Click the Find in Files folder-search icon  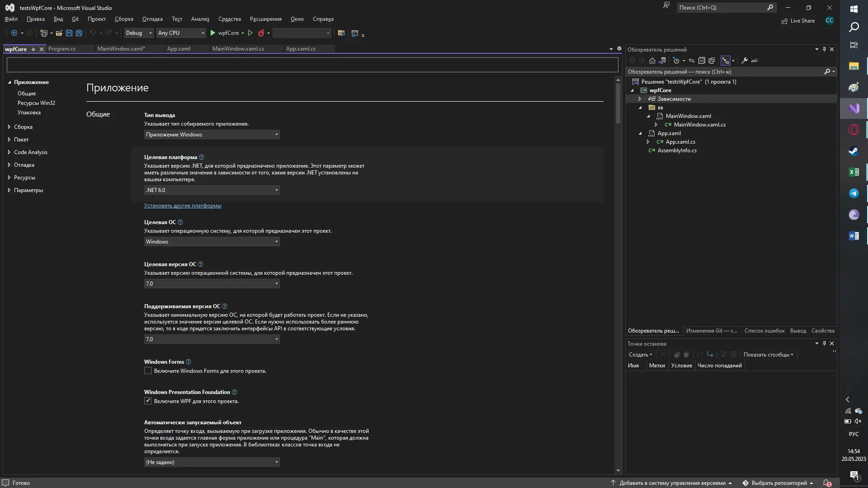pyautogui.click(x=341, y=33)
